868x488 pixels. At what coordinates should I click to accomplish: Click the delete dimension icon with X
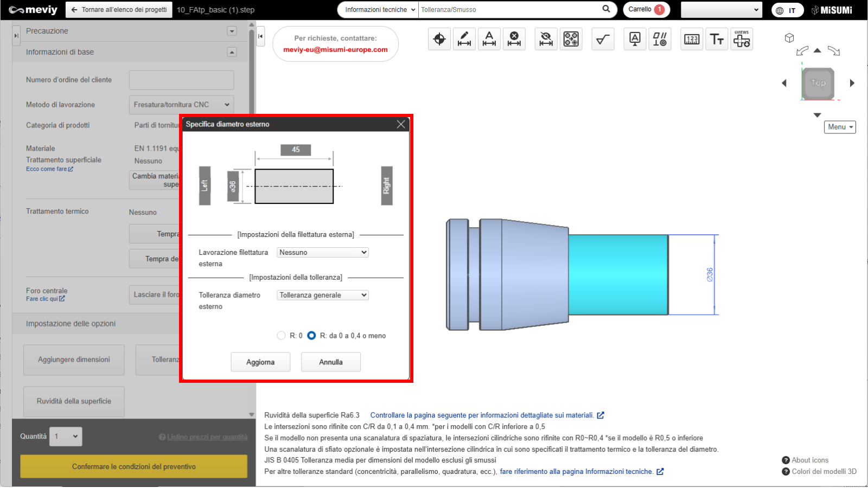(x=514, y=39)
